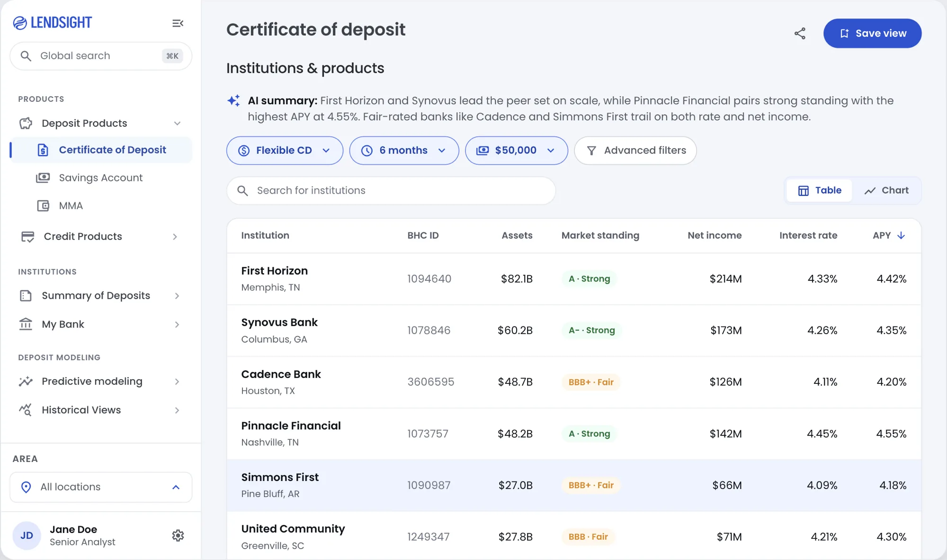Click the dollar icon in Flexible CD filter
The width and height of the screenshot is (947, 560).
[244, 151]
